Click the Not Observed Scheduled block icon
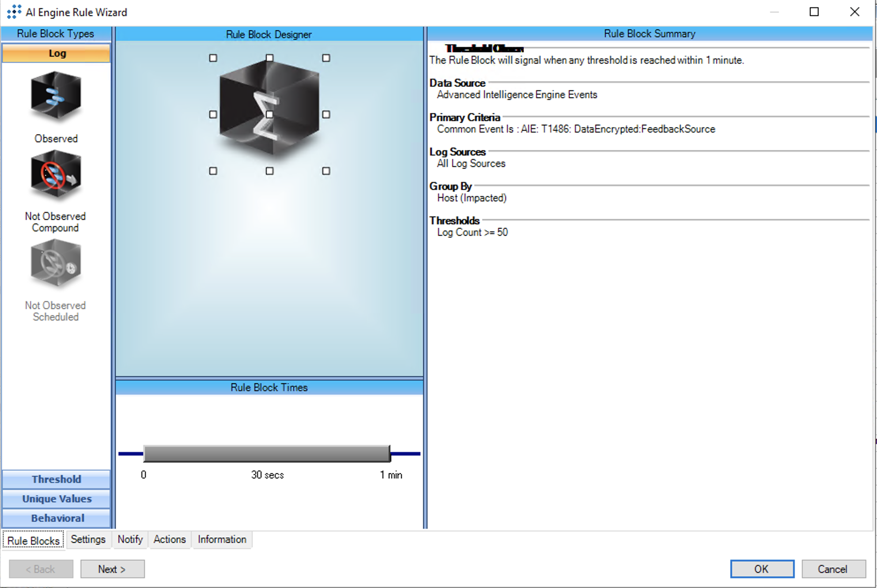The image size is (877, 588). tap(56, 264)
